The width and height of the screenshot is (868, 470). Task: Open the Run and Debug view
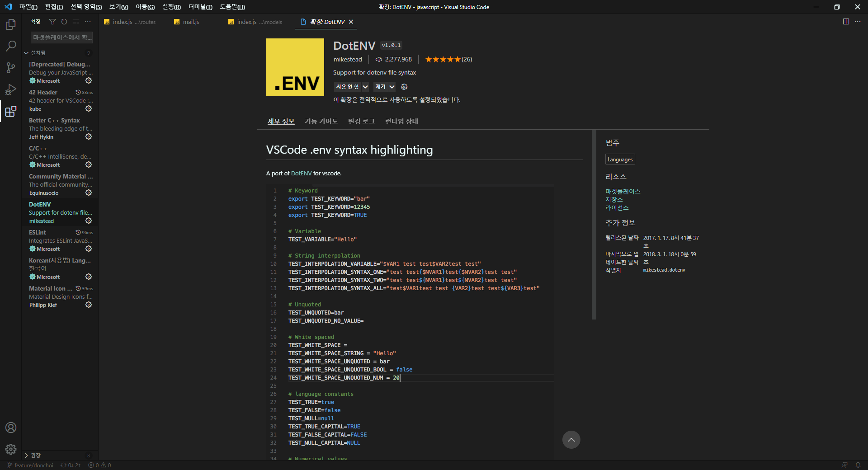11,89
